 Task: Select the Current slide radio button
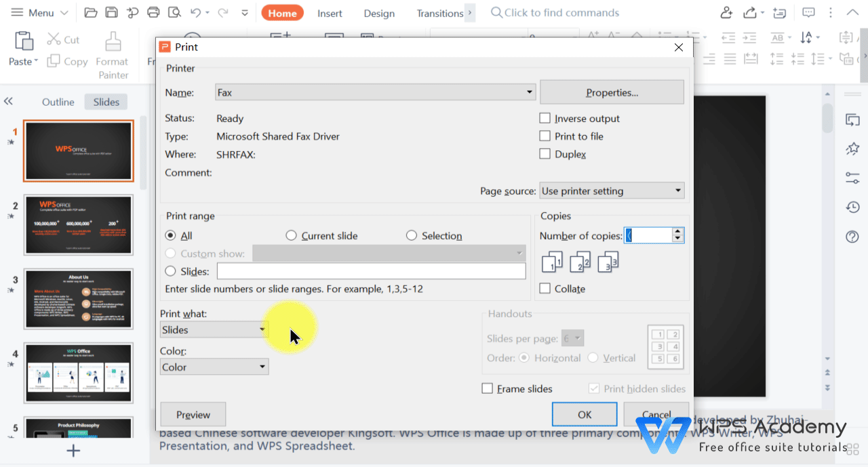(292, 235)
